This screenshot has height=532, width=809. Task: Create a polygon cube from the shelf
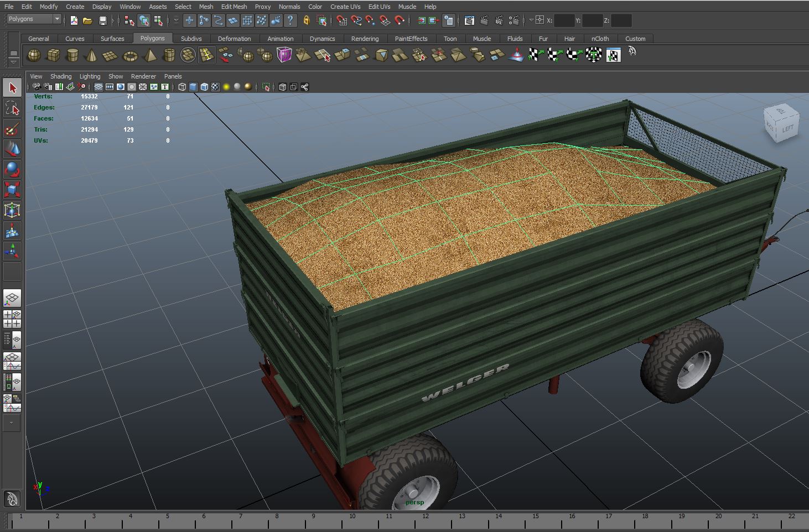point(53,55)
